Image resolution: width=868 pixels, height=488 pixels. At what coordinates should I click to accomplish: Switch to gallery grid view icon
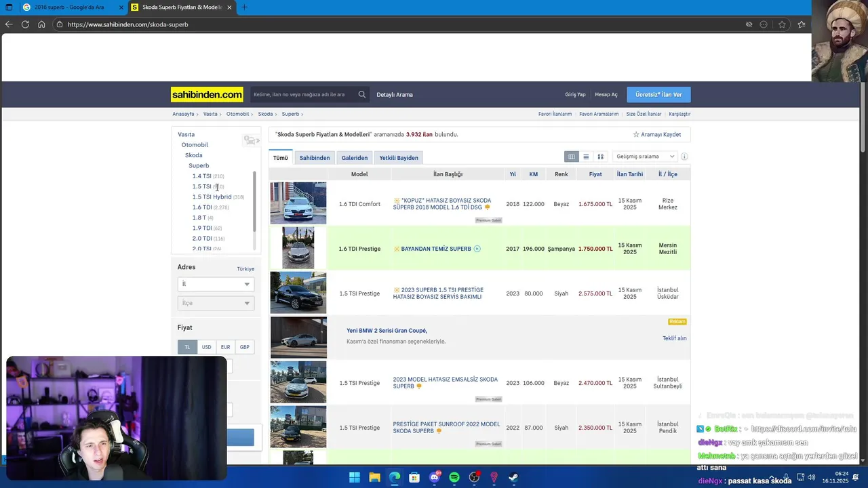(x=600, y=157)
